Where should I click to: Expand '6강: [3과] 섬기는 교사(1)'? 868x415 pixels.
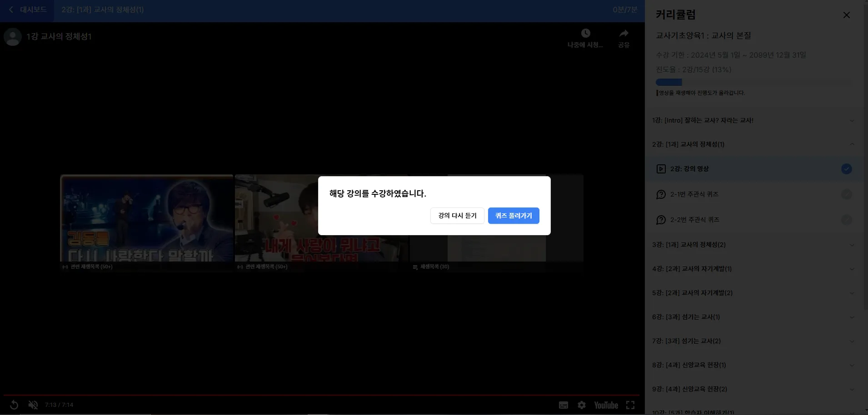click(753, 317)
